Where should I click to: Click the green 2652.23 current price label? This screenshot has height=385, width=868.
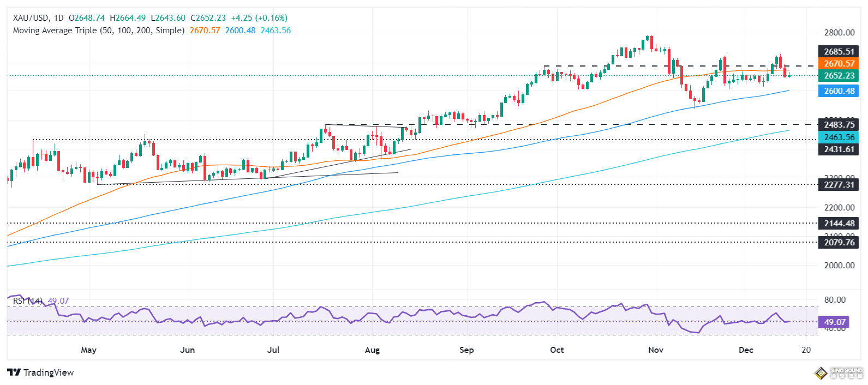pyautogui.click(x=839, y=76)
